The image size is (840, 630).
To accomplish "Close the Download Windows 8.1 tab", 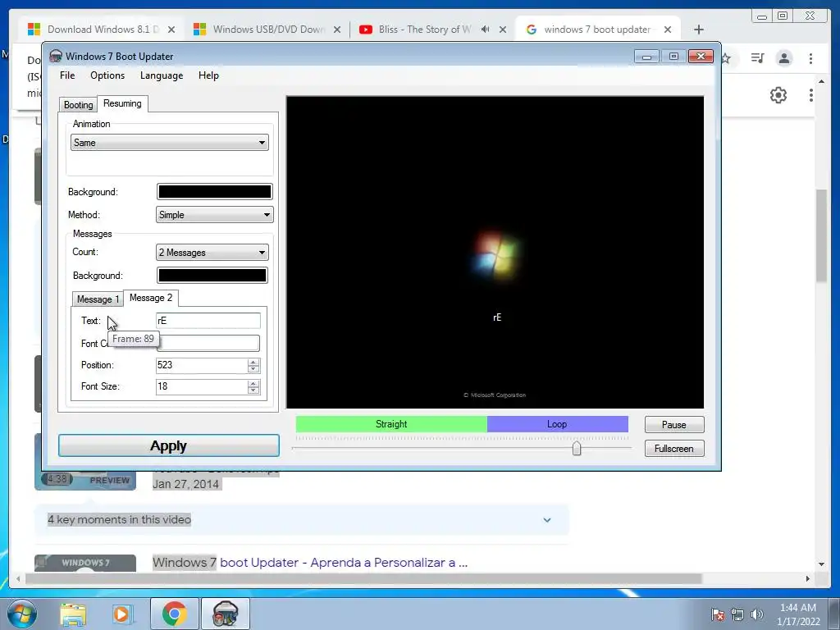I will point(171,30).
